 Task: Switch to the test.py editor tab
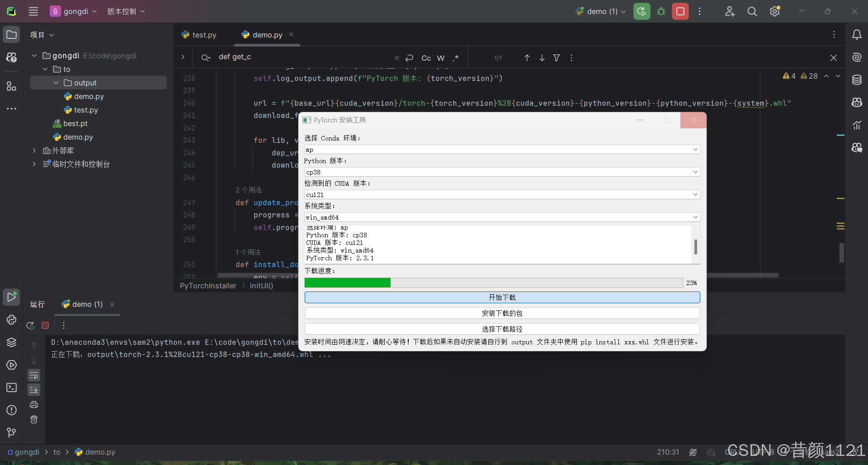pyautogui.click(x=199, y=35)
